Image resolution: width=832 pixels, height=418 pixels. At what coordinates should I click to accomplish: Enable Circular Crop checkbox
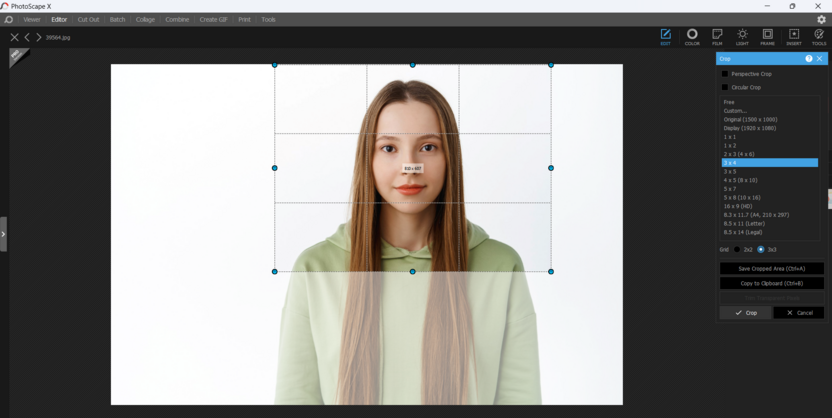click(725, 88)
